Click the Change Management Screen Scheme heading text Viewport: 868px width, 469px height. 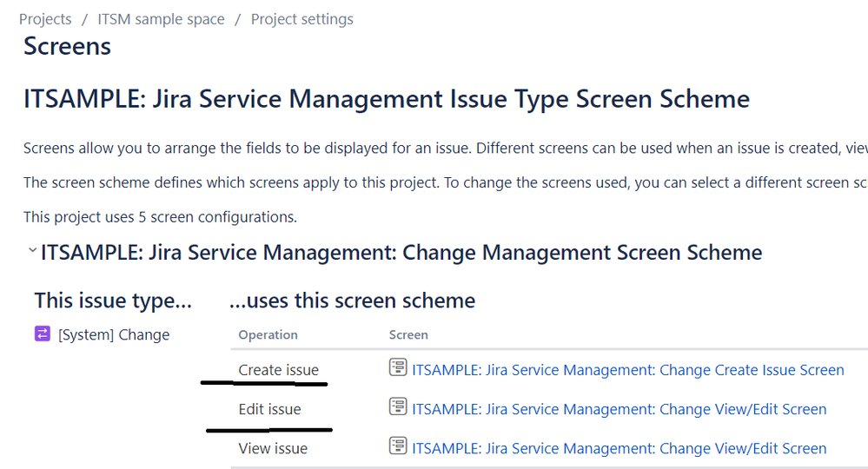(x=401, y=253)
